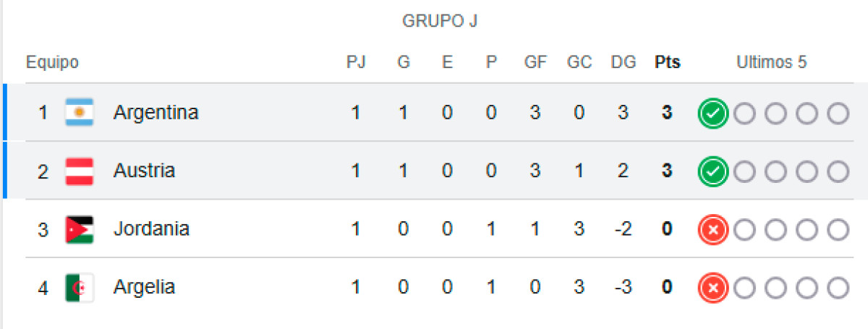Click the Jordania flag icon
This screenshot has width=868, height=329.
(x=80, y=229)
